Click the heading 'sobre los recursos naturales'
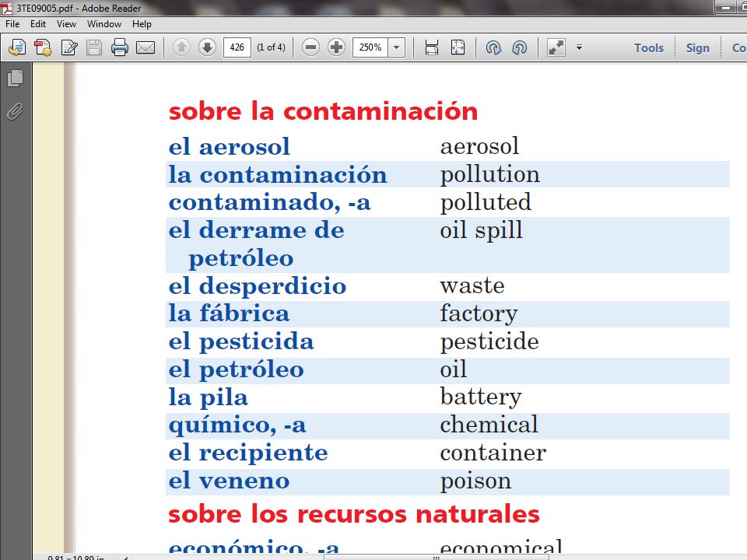Viewport: 747px width, 560px height. click(x=354, y=514)
